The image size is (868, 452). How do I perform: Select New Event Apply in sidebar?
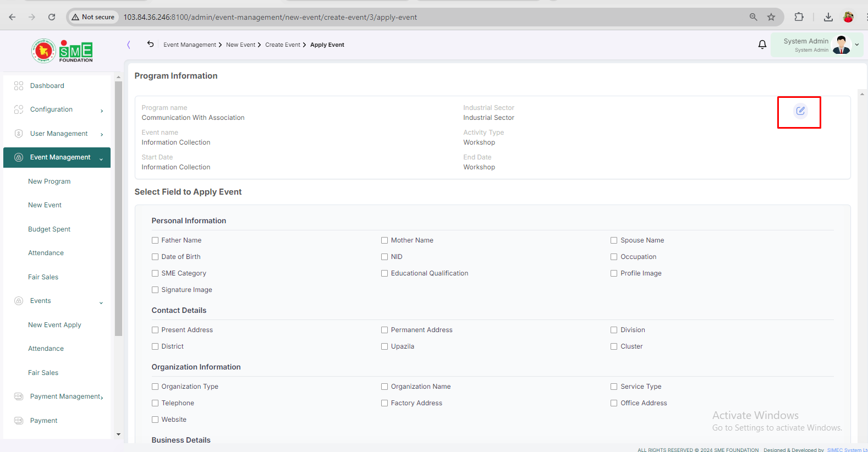click(x=54, y=325)
